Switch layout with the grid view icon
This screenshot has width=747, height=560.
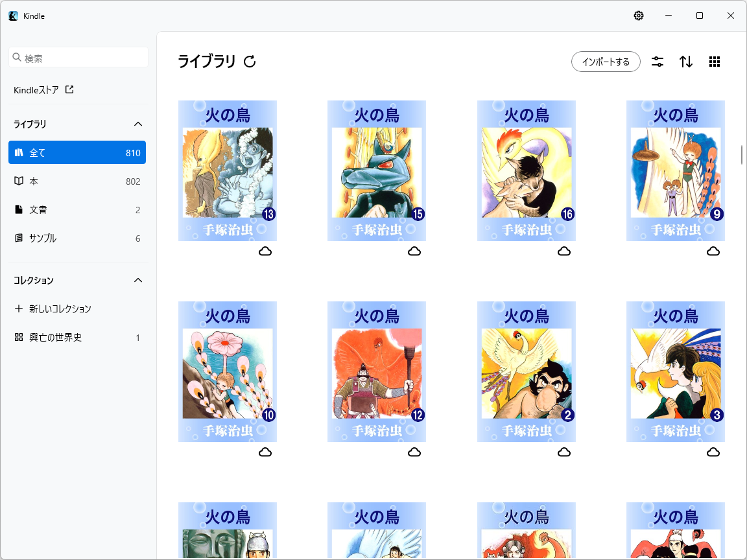(714, 62)
